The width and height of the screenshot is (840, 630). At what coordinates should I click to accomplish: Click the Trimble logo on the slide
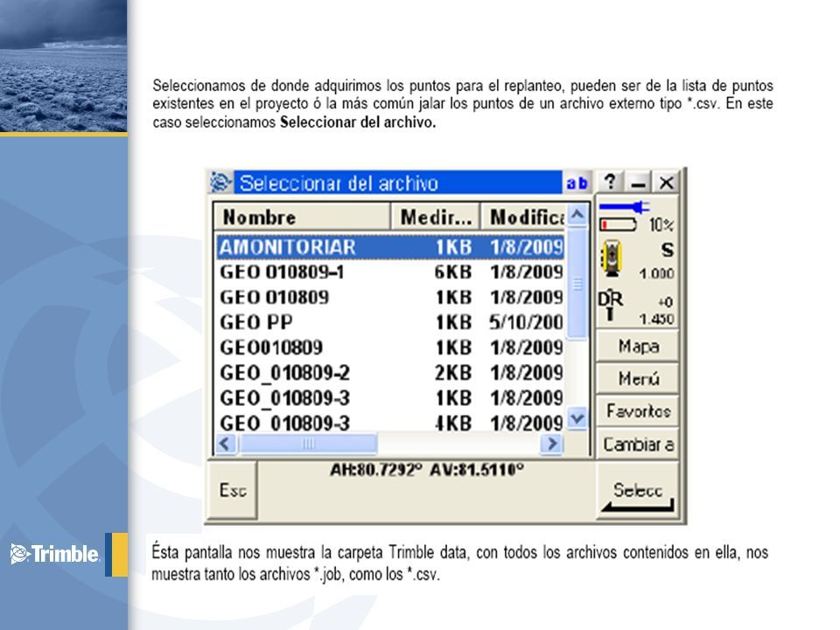(x=54, y=554)
